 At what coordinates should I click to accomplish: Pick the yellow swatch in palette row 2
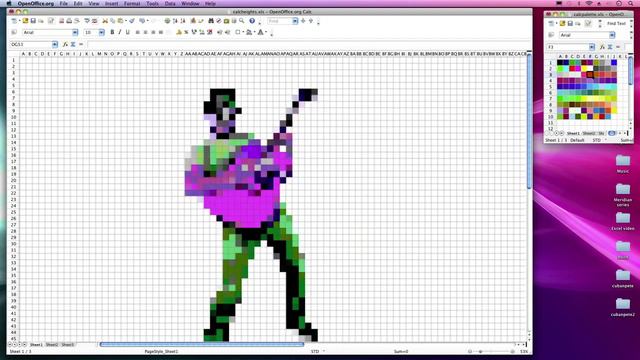pyautogui.click(x=584, y=69)
